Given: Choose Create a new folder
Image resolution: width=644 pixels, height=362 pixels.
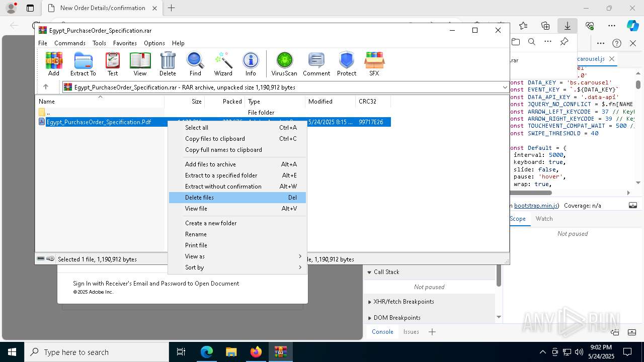Looking at the screenshot, I should point(237,223).
